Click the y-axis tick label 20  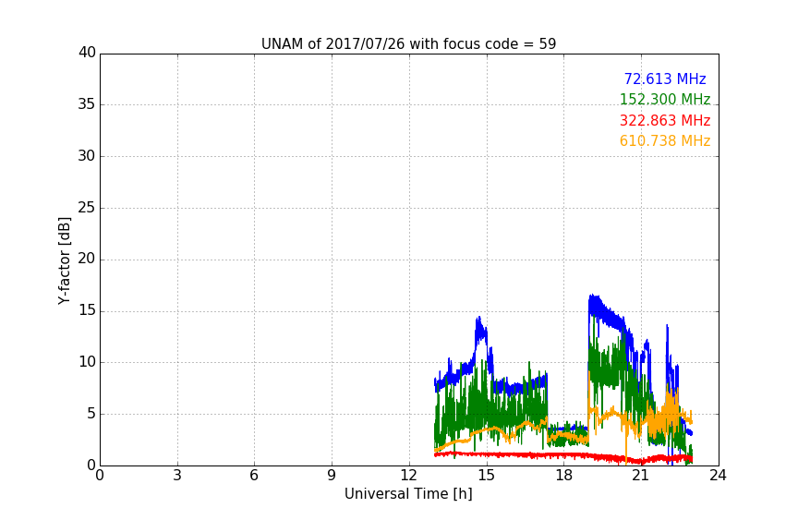87,259
